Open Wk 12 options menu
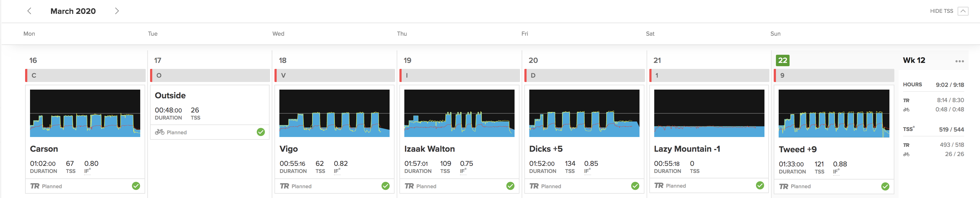The width and height of the screenshot is (980, 198). pos(959,61)
